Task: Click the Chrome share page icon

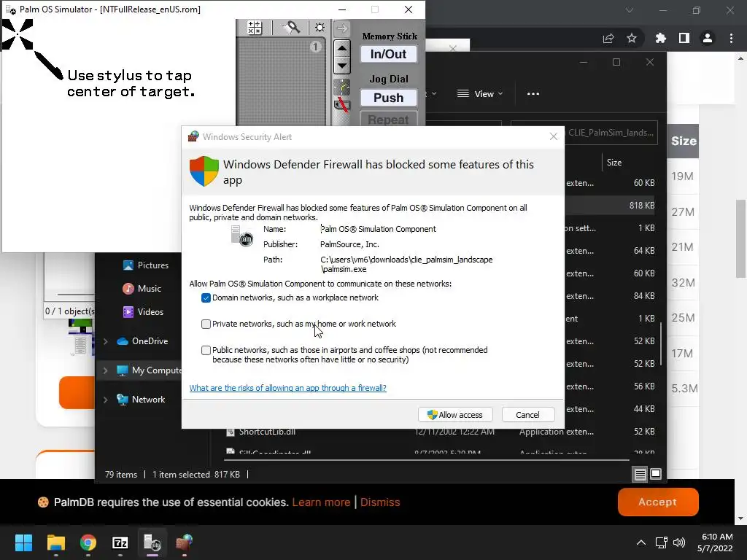Action: [608, 39]
